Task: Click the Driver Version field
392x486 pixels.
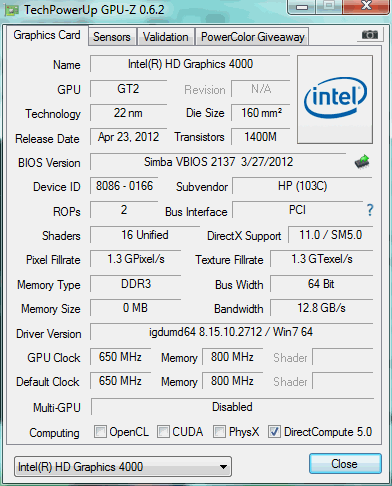Action: click(231, 332)
